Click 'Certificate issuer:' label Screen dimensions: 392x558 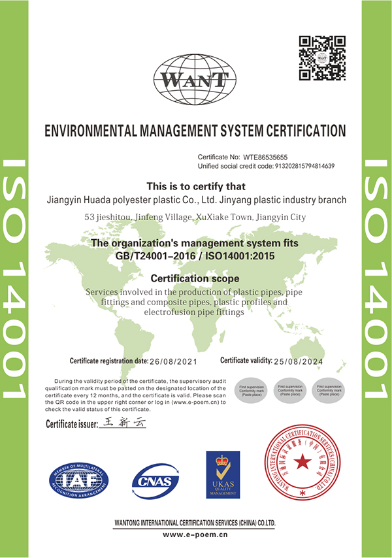(72, 424)
